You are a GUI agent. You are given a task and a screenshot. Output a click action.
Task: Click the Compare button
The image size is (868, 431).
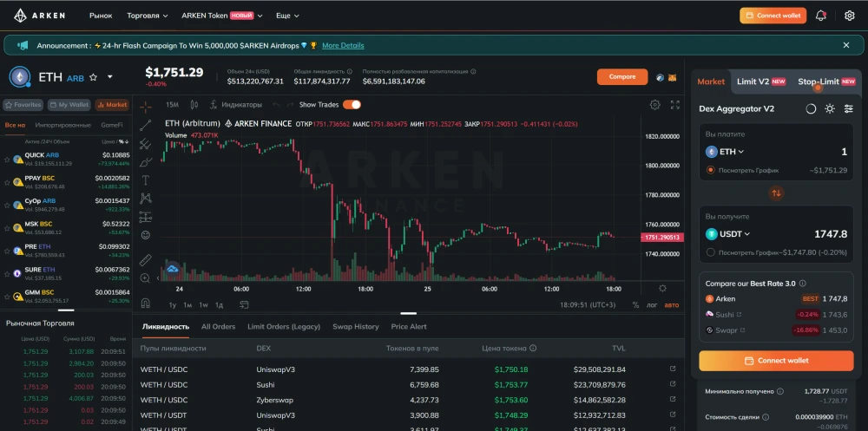coord(622,77)
